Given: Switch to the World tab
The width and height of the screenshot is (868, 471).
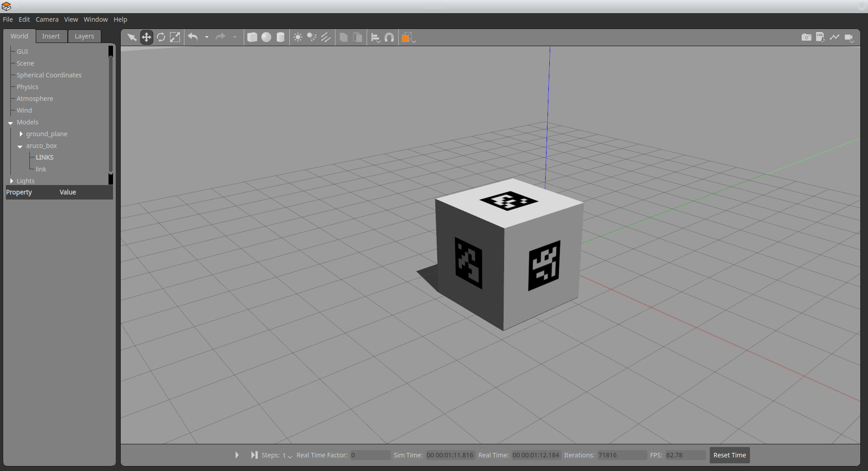Looking at the screenshot, I should pos(19,36).
